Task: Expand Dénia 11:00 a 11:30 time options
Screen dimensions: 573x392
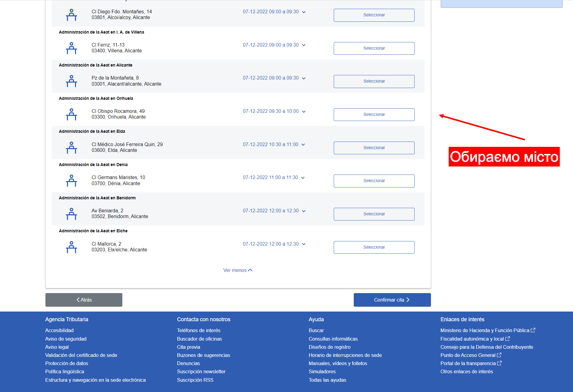Action: (303, 178)
